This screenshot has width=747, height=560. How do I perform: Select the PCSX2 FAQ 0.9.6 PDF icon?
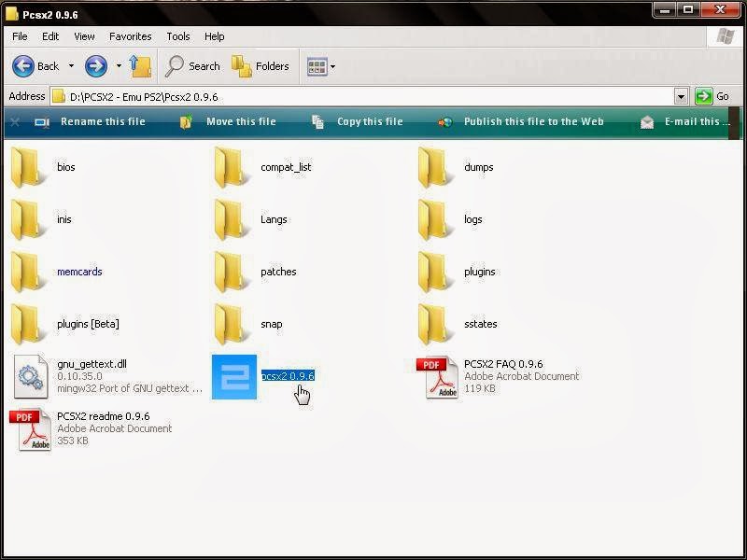click(x=437, y=377)
